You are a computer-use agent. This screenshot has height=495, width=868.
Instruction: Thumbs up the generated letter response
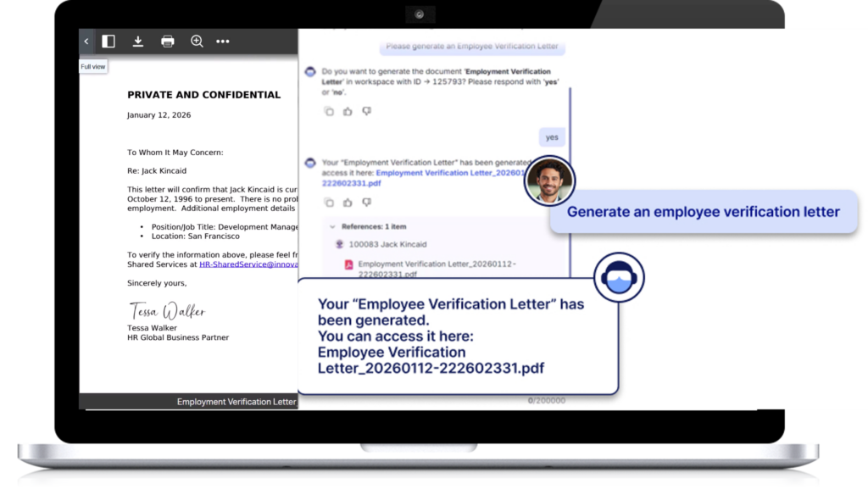pos(348,202)
